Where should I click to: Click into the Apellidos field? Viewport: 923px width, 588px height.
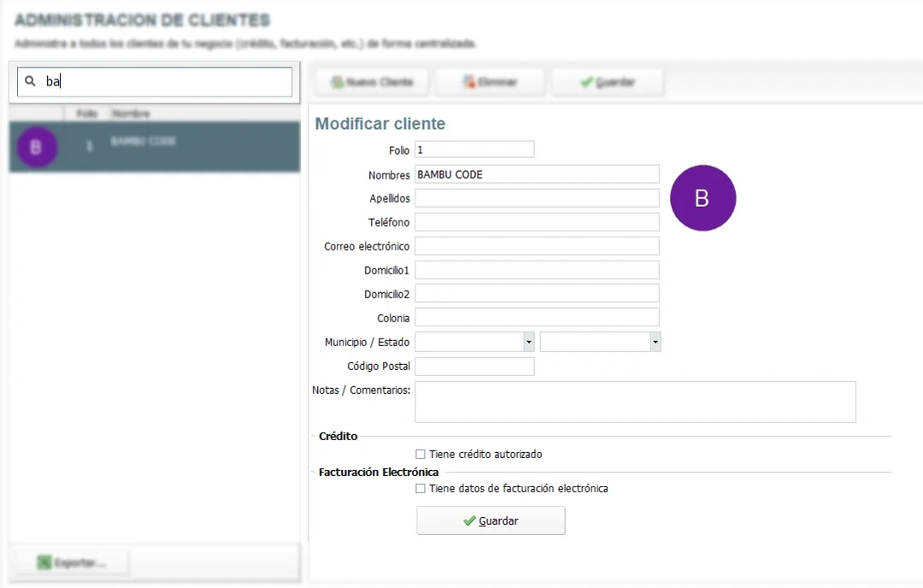537,198
